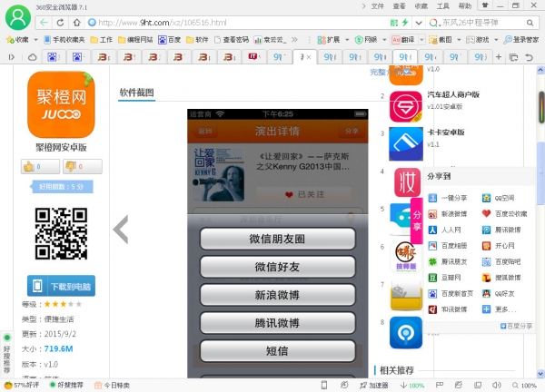
Task: Open the 编程网站 bookmark folder
Action: click(135, 40)
